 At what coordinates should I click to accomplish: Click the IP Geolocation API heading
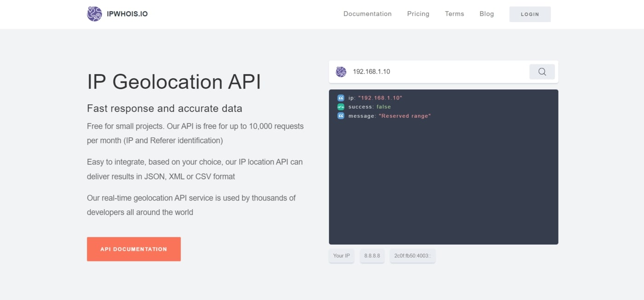(x=174, y=82)
